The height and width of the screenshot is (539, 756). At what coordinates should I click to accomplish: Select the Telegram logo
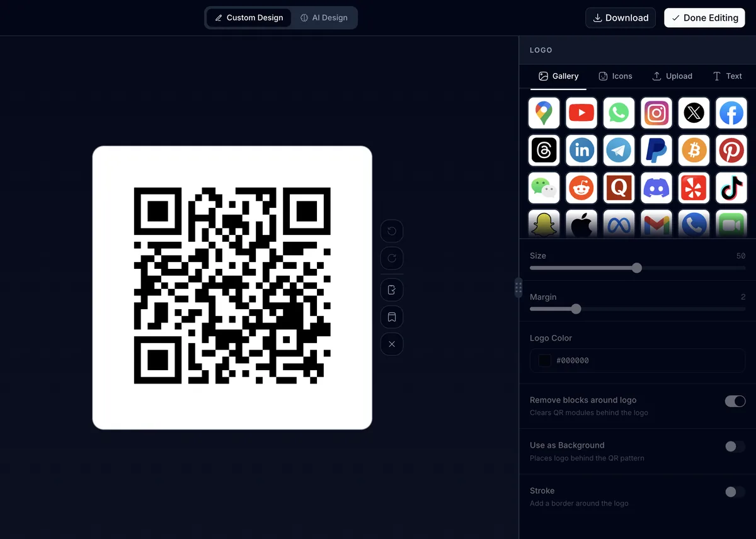click(619, 150)
